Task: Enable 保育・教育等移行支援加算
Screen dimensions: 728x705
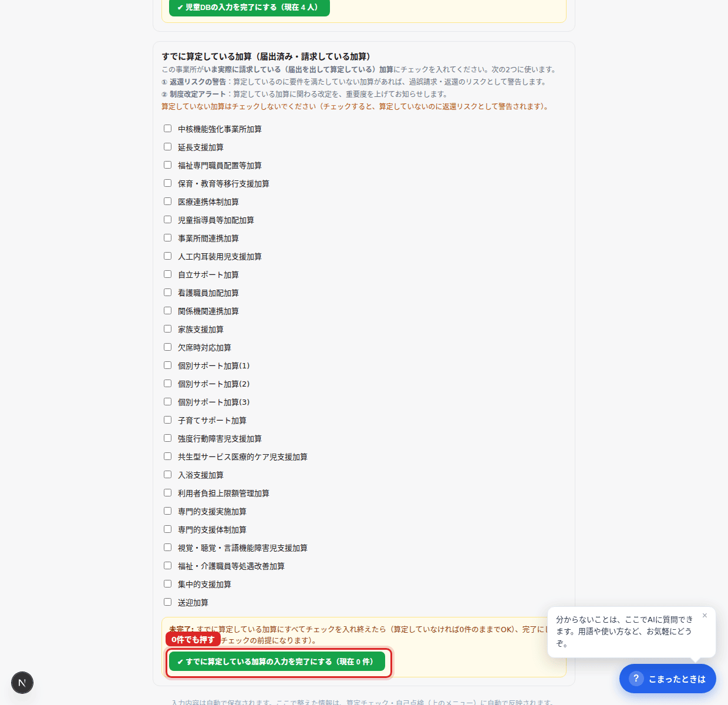Action: click(x=167, y=183)
